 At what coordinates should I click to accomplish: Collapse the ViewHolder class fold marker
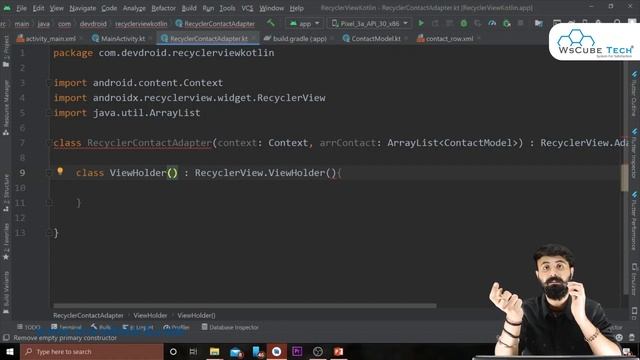tap(49, 173)
